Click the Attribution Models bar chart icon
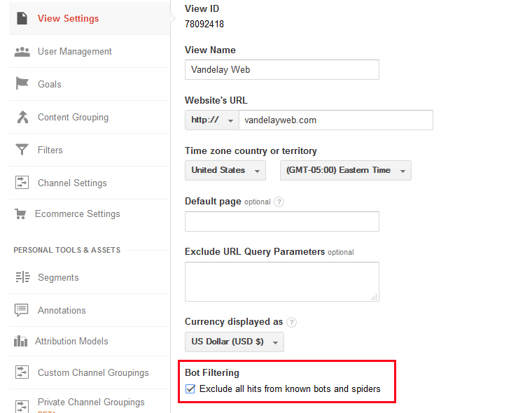The height and width of the screenshot is (413, 532). (x=20, y=341)
